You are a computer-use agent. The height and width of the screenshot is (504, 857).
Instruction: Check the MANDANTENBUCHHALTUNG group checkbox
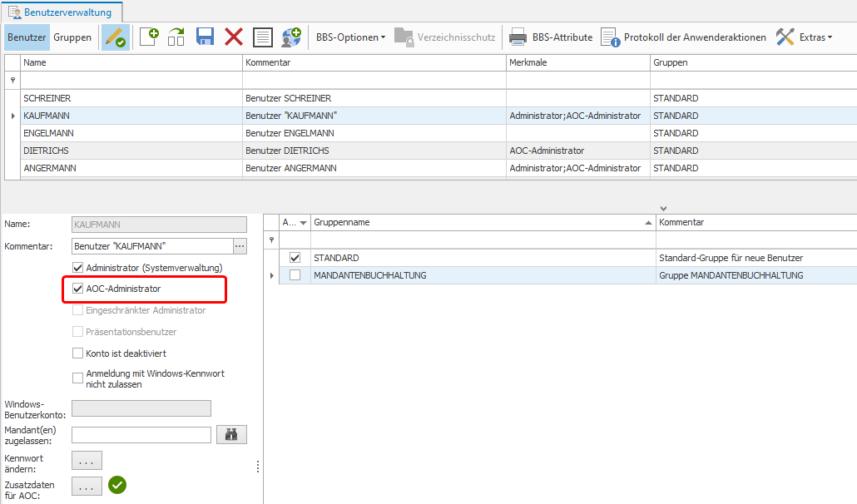[x=295, y=275]
